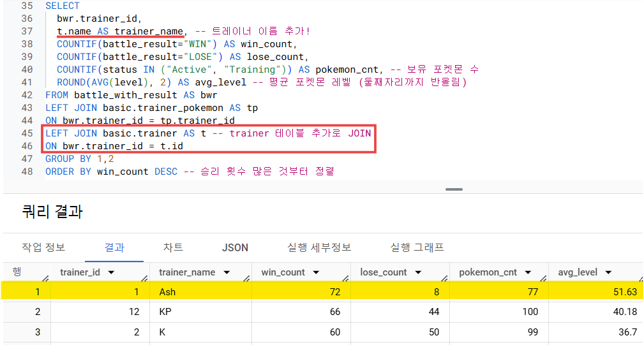
Task: Click the pokemon_cnt value 99
Action: (533, 332)
